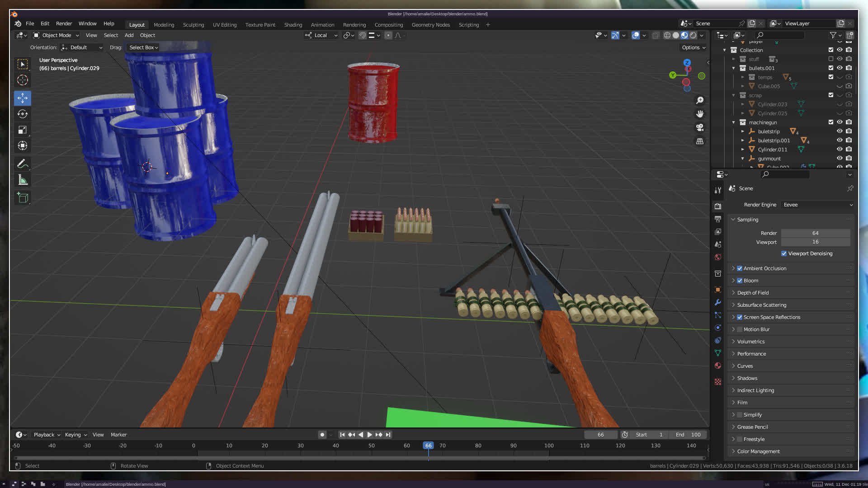Click the camera view viewport icon
This screenshot has height=488, width=868.
[x=700, y=127]
